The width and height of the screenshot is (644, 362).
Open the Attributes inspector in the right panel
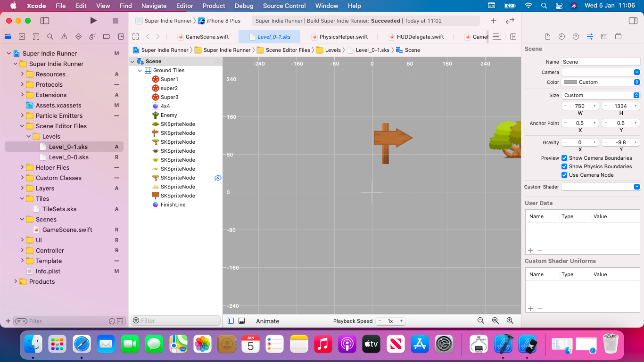point(589,36)
